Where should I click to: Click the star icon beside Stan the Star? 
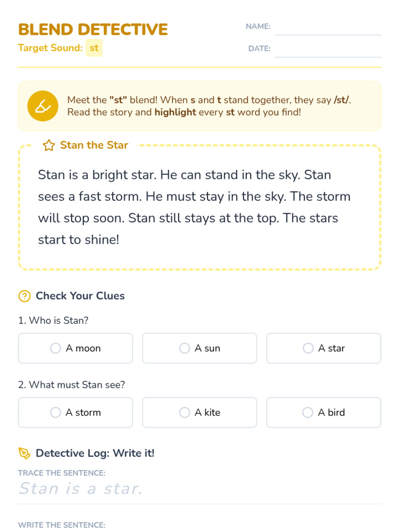pyautogui.click(x=49, y=145)
